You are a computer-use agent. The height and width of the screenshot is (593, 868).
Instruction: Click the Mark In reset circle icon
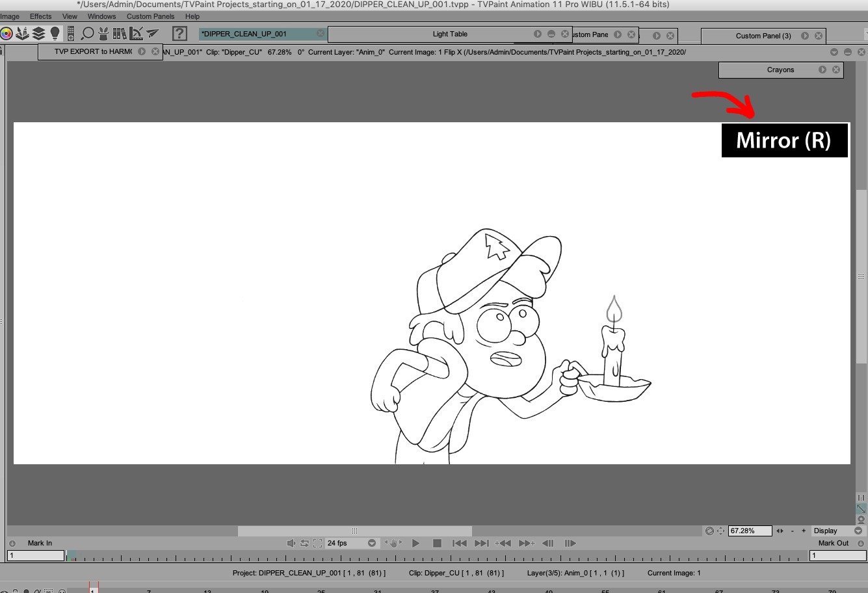pyautogui.click(x=12, y=544)
